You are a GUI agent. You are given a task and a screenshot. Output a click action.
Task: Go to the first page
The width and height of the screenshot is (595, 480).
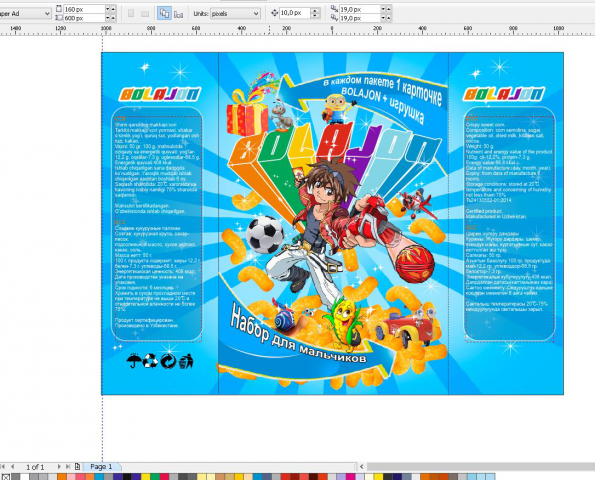pyautogui.click(x=3, y=466)
